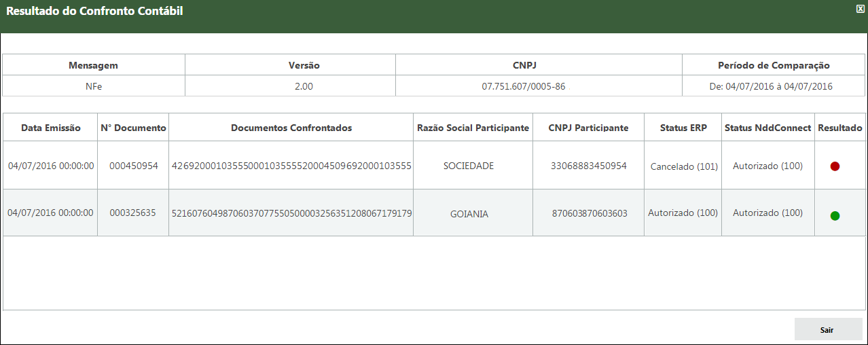Select the Status NddConnect column header

pyautogui.click(x=768, y=128)
